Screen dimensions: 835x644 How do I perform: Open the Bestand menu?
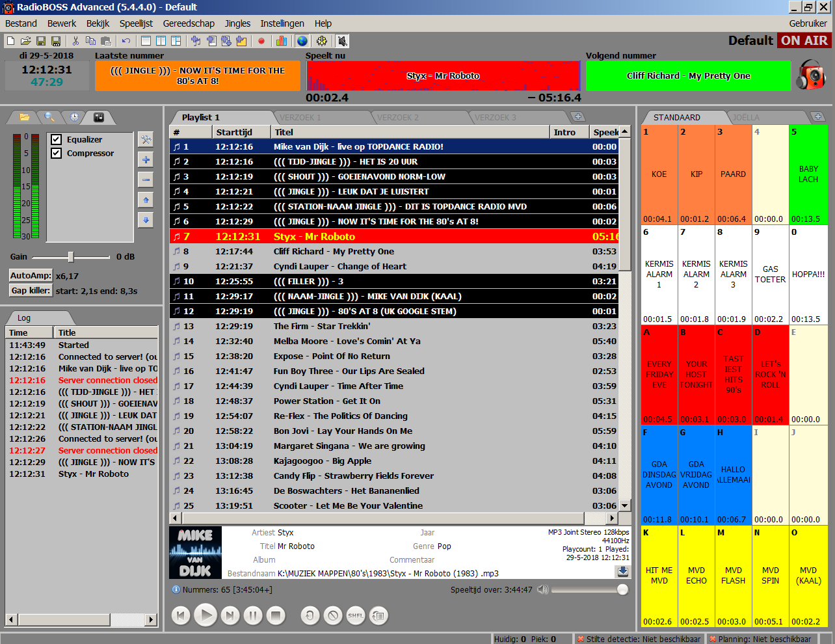pyautogui.click(x=21, y=23)
